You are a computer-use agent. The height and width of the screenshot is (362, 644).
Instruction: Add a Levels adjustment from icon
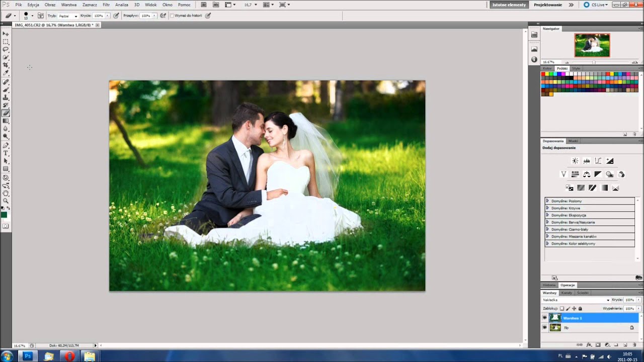point(587,161)
